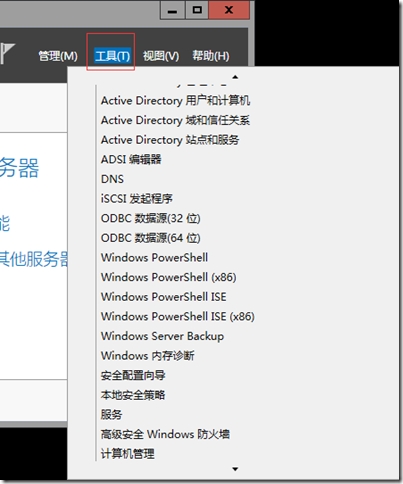403x484 pixels.
Task: Open the 视图(V) menu
Action: [x=161, y=56]
